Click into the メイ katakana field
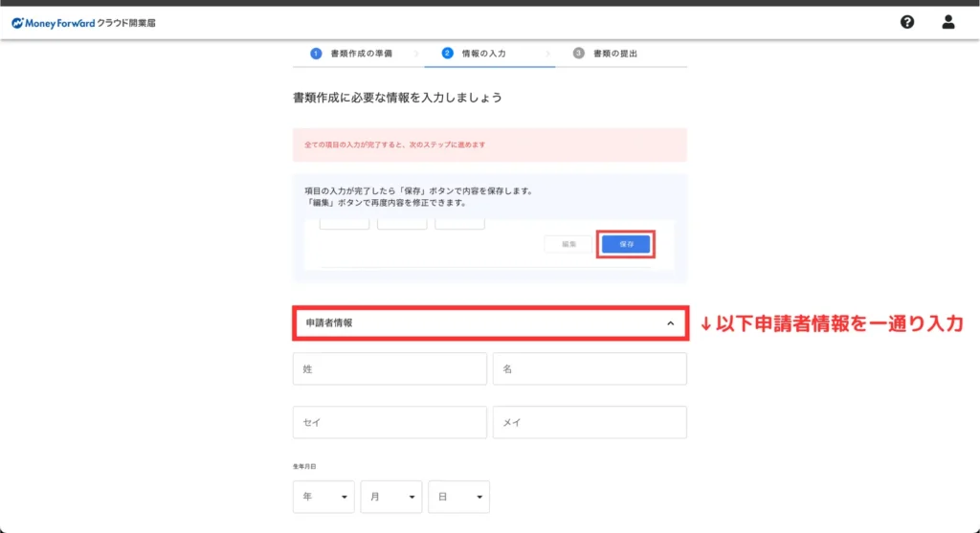 [x=590, y=422]
